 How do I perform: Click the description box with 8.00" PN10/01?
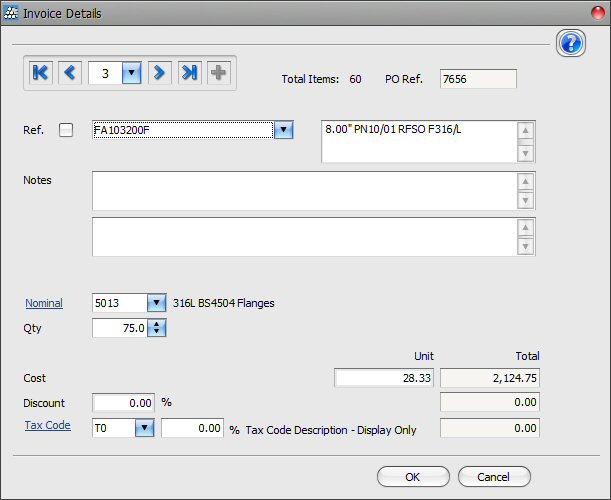[x=419, y=141]
